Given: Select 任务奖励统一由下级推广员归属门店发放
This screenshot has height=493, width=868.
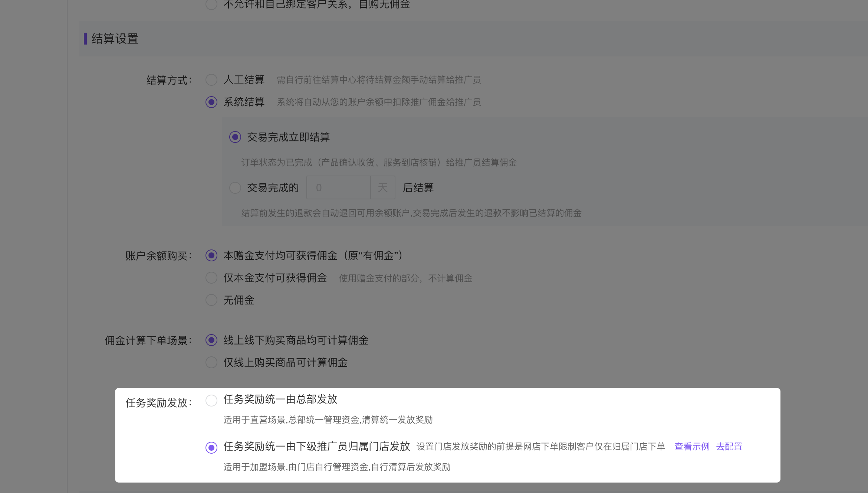Looking at the screenshot, I should pos(211,448).
